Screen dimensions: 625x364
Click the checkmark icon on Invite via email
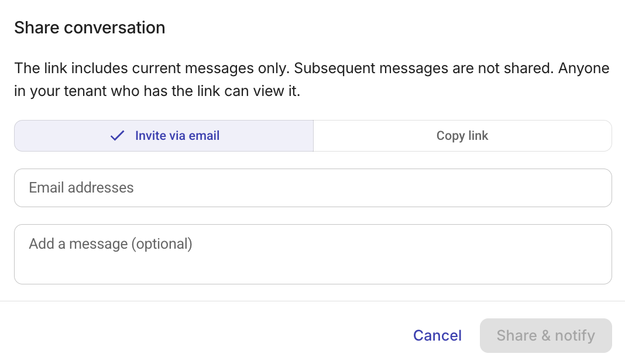click(x=117, y=135)
